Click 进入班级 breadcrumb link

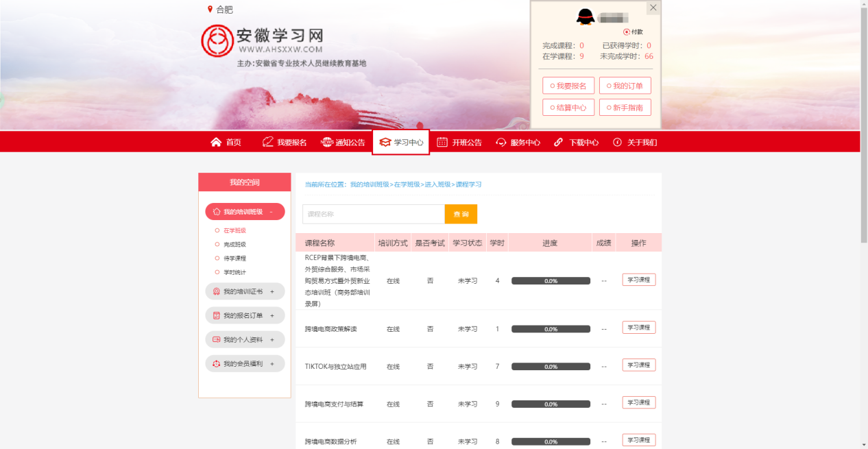pos(437,184)
